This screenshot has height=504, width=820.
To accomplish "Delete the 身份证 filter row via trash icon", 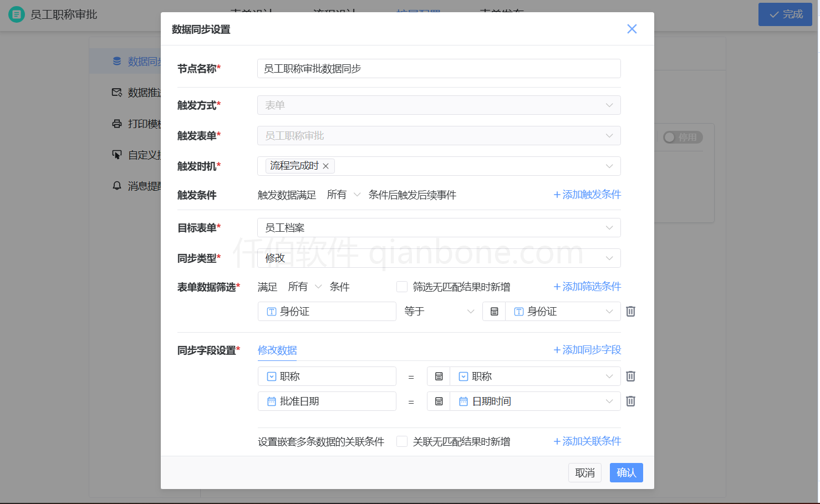I will tap(630, 311).
